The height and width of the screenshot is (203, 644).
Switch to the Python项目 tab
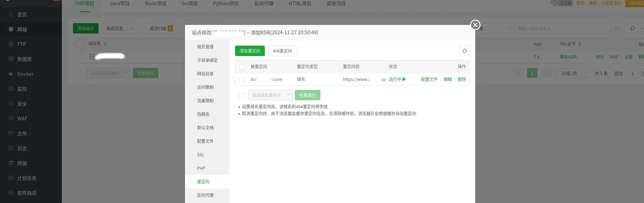tap(226, 3)
